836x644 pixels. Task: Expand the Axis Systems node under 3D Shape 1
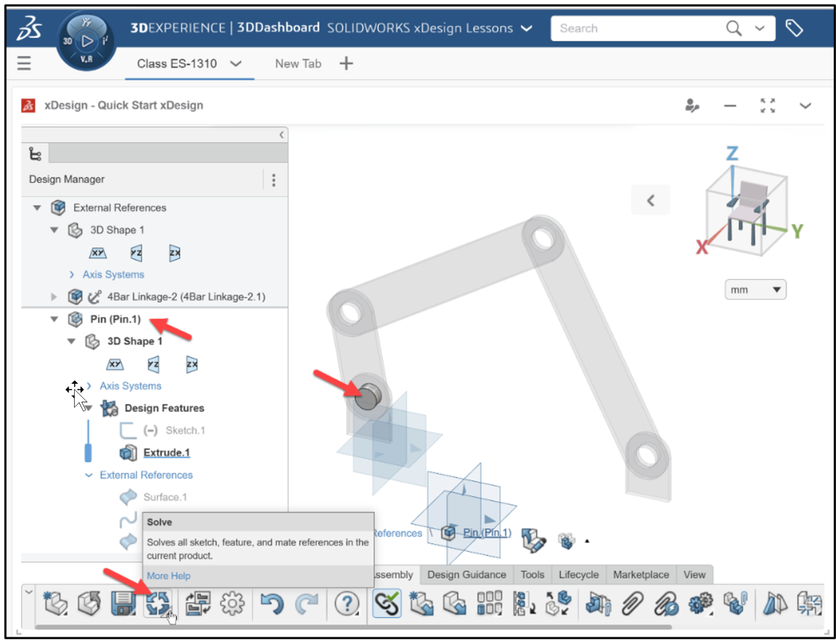click(x=71, y=274)
